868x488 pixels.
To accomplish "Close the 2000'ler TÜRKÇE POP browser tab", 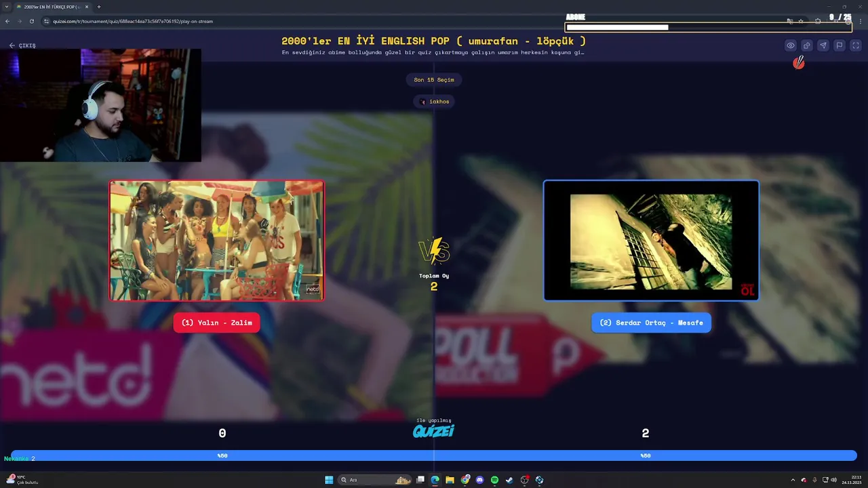I will point(87,7).
